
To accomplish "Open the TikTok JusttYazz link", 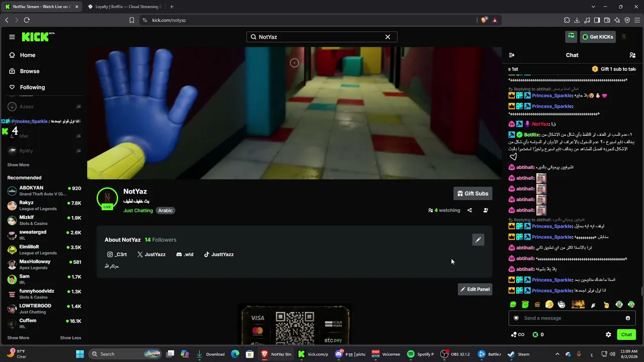I will 218,254.
